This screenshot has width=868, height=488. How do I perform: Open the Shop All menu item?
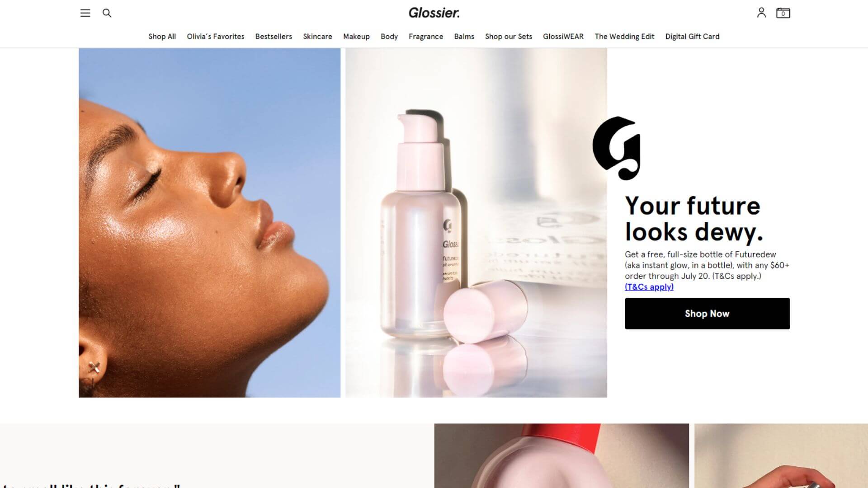click(162, 37)
